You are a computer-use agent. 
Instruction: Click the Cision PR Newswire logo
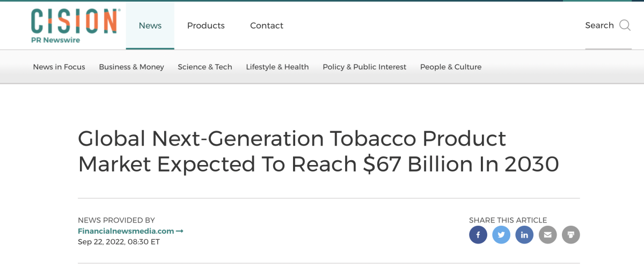click(75, 25)
